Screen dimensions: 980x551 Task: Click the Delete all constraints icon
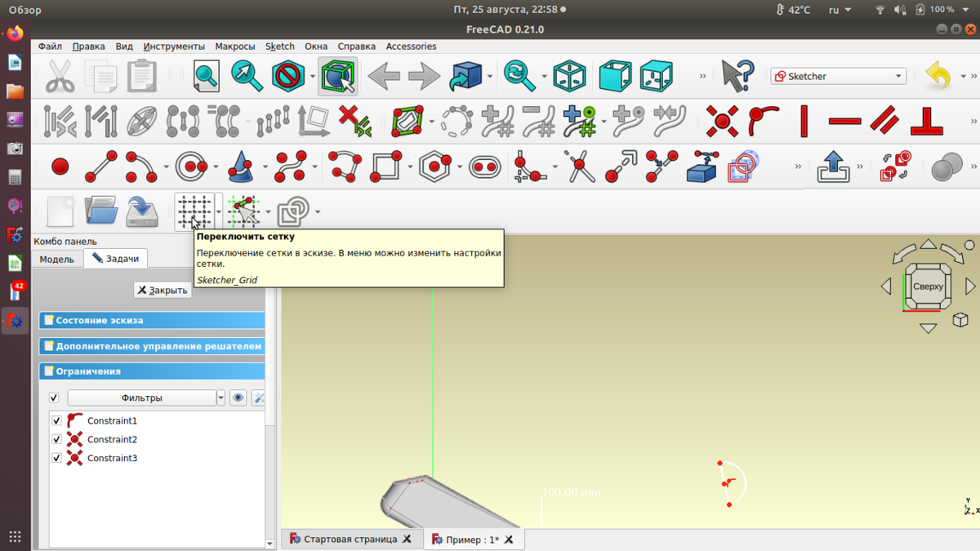354,122
